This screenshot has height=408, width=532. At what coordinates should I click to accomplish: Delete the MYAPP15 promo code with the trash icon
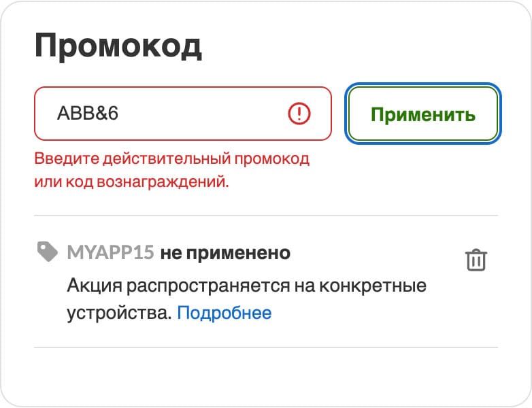[x=476, y=260]
